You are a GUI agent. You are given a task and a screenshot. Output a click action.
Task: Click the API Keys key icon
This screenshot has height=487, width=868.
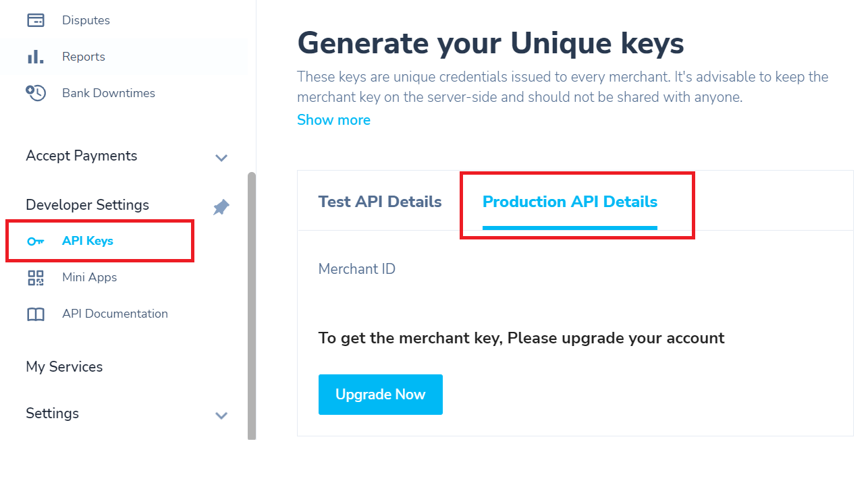click(x=35, y=241)
